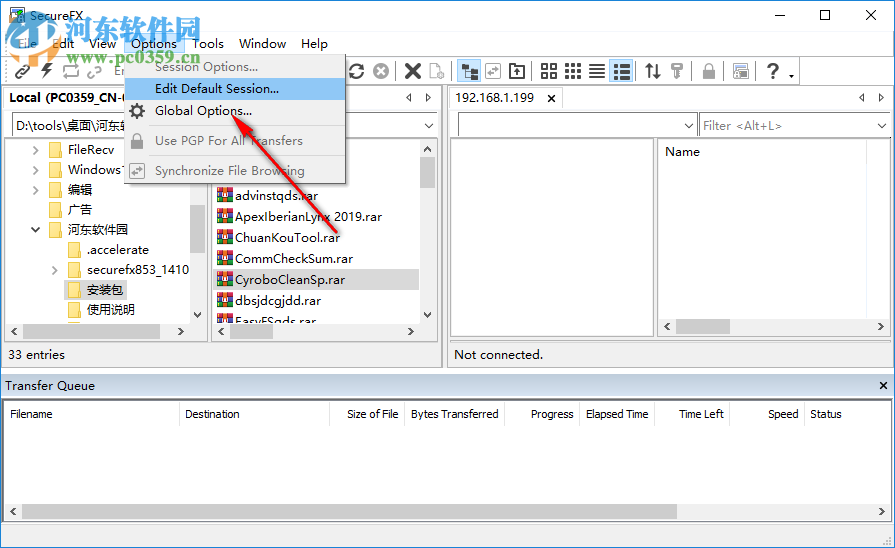This screenshot has width=895, height=548.
Task: Select the 192.168.1.199 session tab
Action: pos(494,98)
